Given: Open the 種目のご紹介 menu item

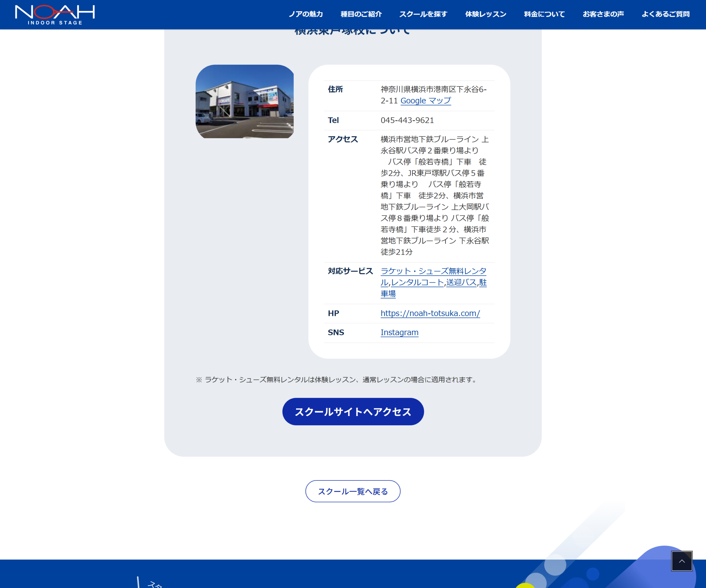Looking at the screenshot, I should pos(361,14).
